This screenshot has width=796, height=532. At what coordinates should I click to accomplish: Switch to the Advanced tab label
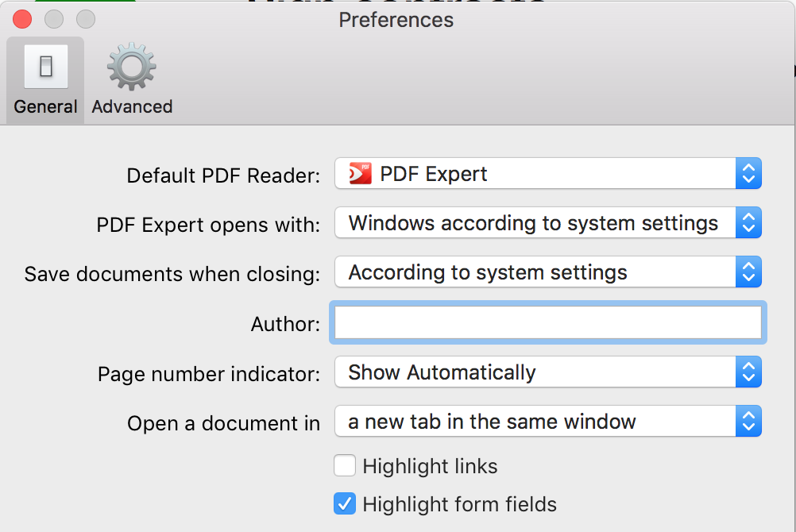point(132,106)
